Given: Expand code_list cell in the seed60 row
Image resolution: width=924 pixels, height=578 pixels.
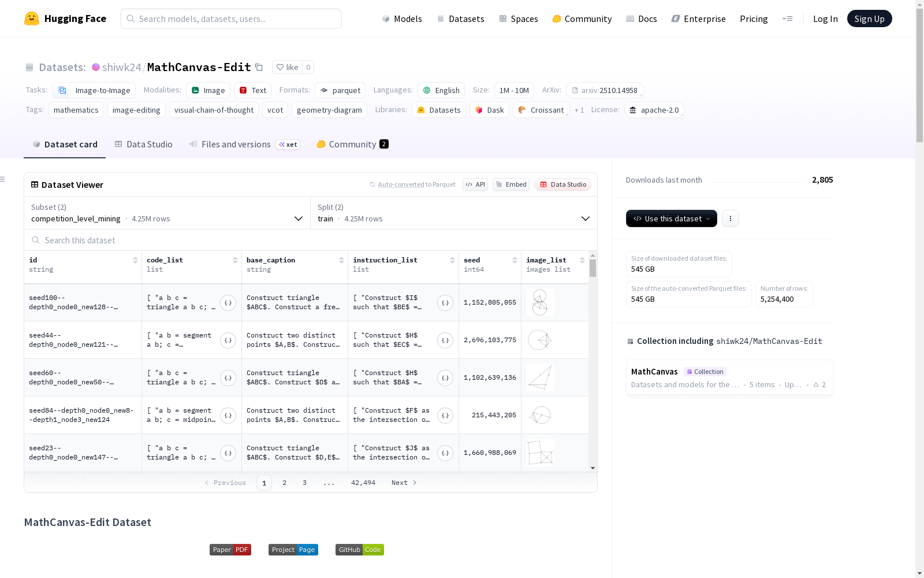Looking at the screenshot, I should pyautogui.click(x=228, y=378).
